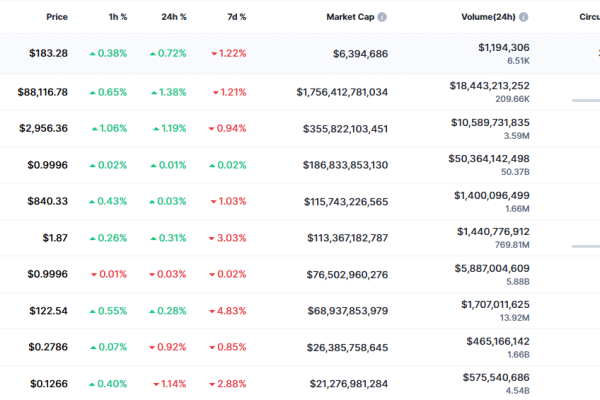
Task: Click the Market Cap info icon
Action: coord(382,17)
